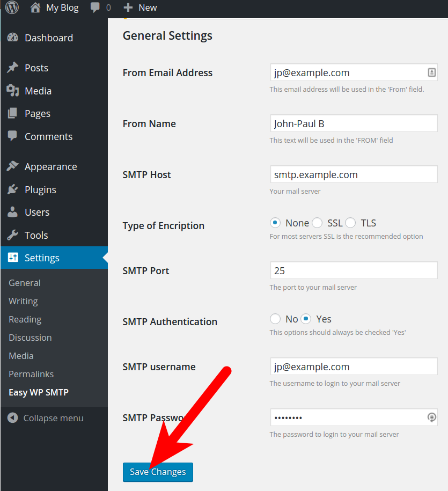The height and width of the screenshot is (491, 448).
Task: Click contact autofill icon in From Email field
Action: 431,72
